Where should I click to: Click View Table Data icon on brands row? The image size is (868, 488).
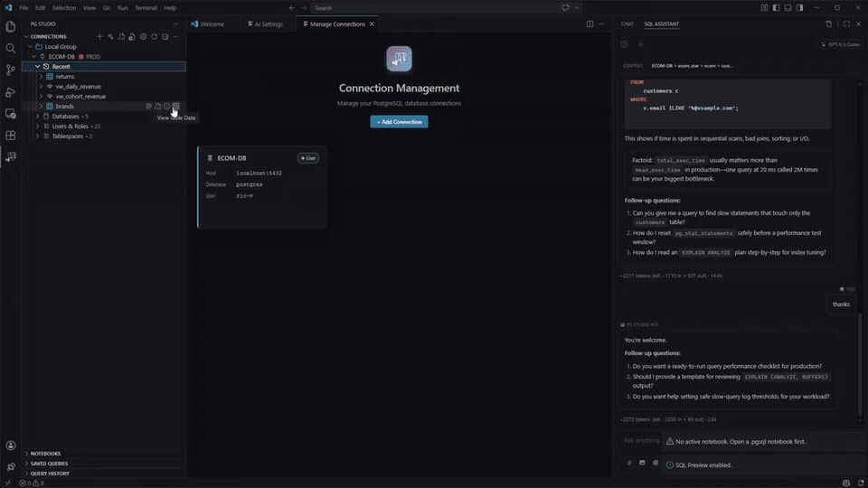(x=176, y=107)
